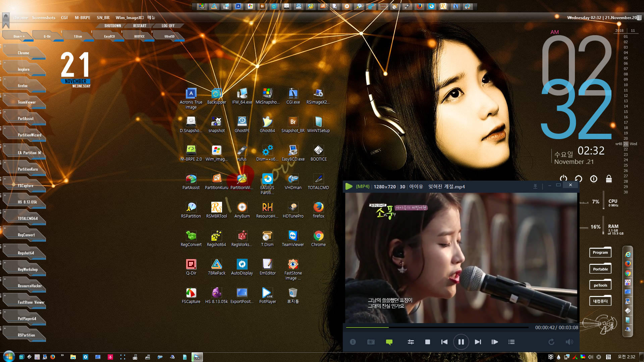Screen dimensions: 644x362
Task: Seek on the PotPlayer progress bar
Action: point(437,327)
